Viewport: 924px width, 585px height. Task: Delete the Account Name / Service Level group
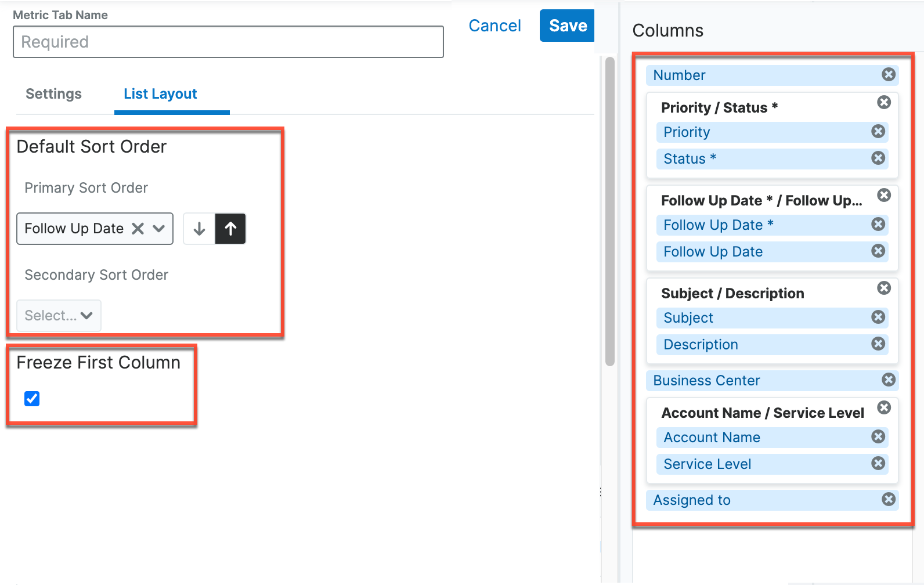pos(883,407)
